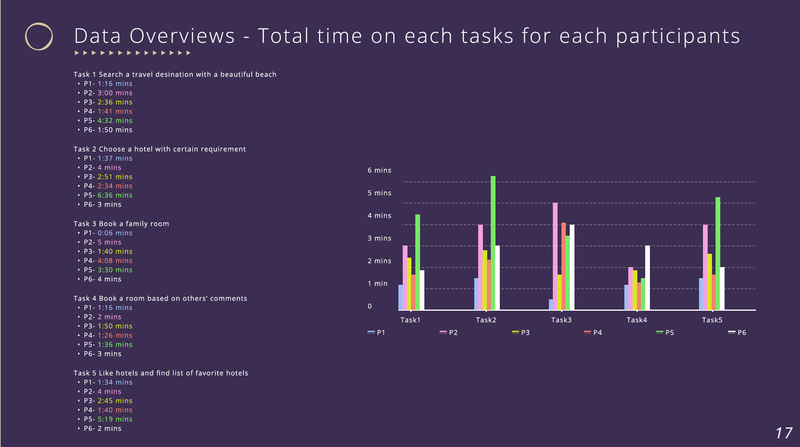
Task: Select 'P1- 1:16 mins' under Task 1
Action: [x=108, y=84]
